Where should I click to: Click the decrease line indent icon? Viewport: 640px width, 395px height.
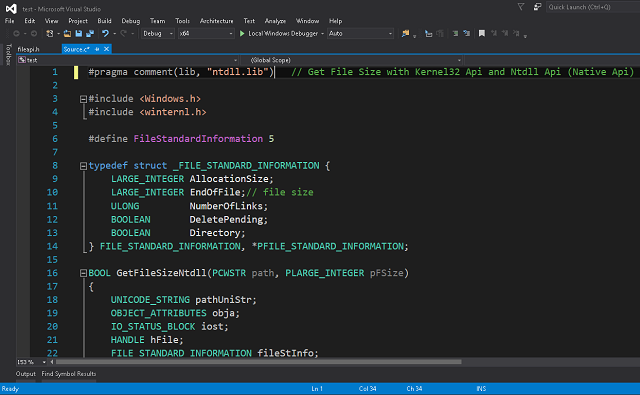(x=455, y=33)
